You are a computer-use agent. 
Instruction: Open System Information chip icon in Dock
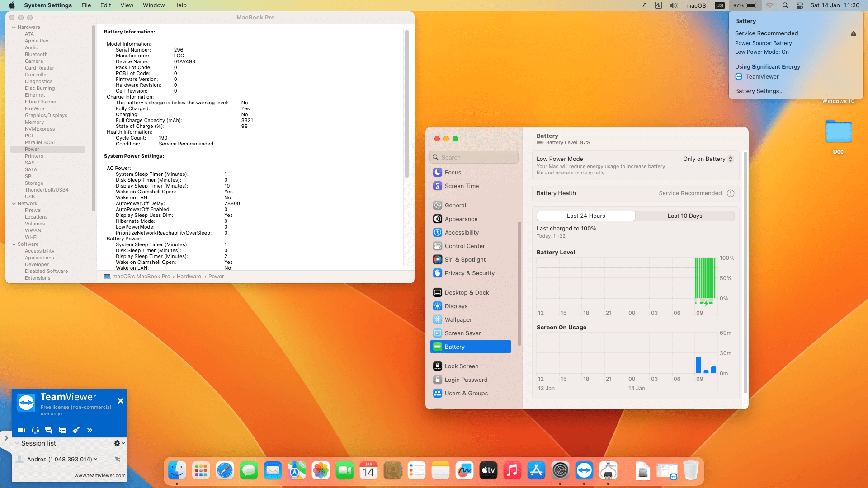pyautogui.click(x=608, y=471)
